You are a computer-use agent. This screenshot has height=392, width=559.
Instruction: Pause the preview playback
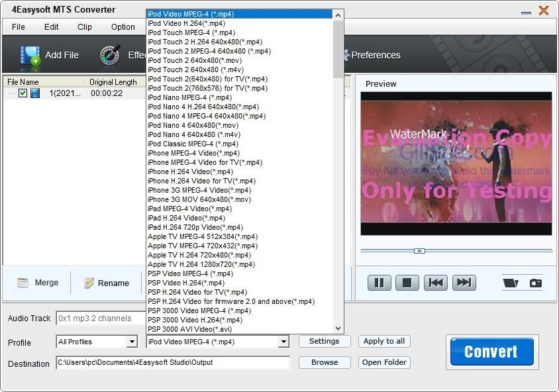379,283
